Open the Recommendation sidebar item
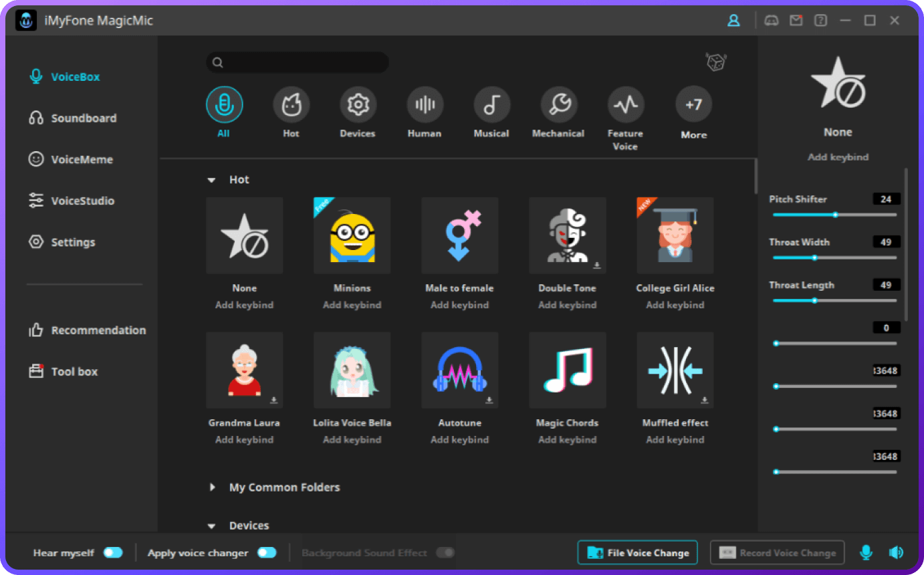Image resolution: width=924 pixels, height=575 pixels. (87, 330)
